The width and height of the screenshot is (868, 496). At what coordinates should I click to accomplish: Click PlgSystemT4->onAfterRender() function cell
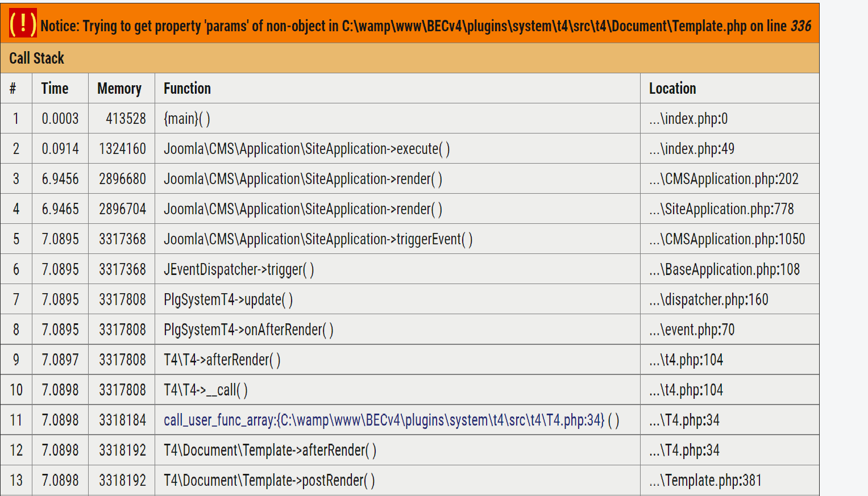[x=248, y=330]
